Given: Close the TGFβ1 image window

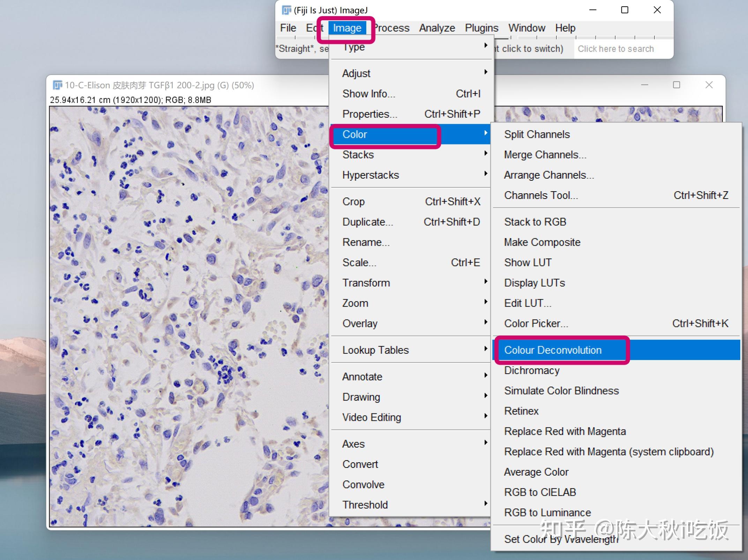Looking at the screenshot, I should tap(709, 85).
